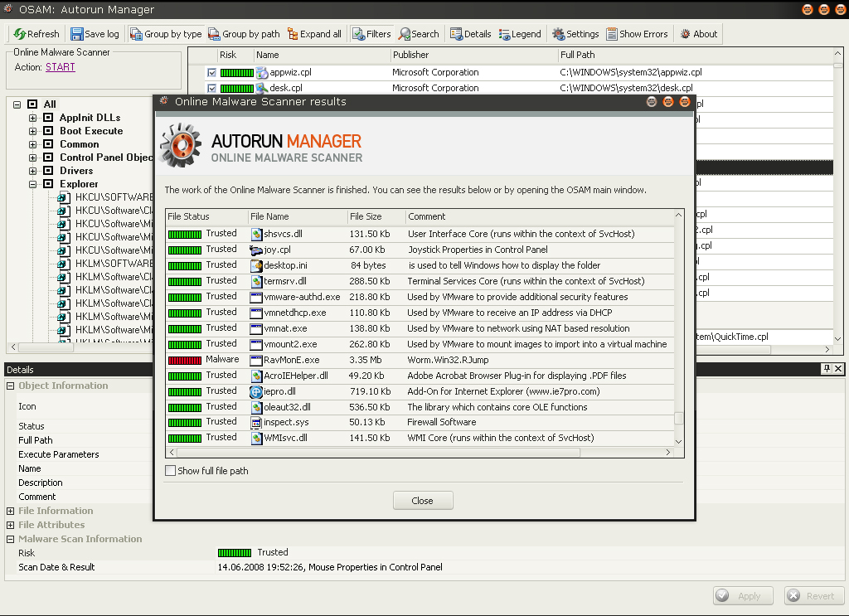Click the Revert button
Viewport: 849px width, 616px height.
tap(814, 595)
